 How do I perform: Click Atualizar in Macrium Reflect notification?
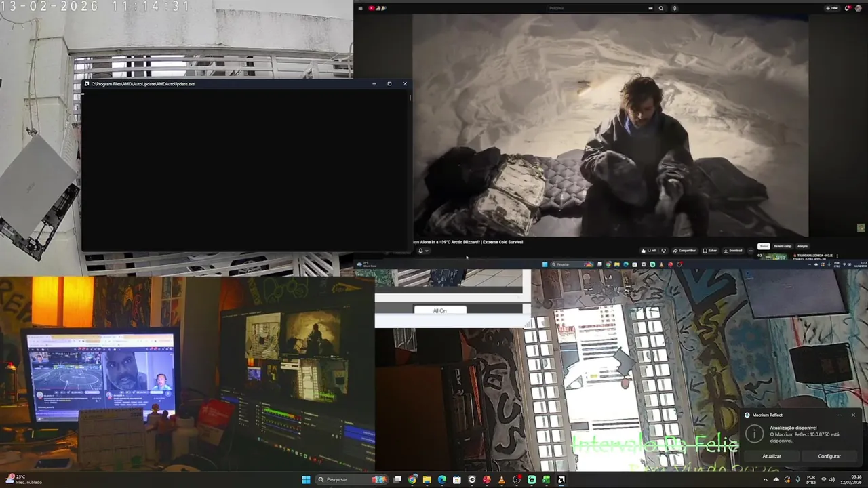(772, 456)
